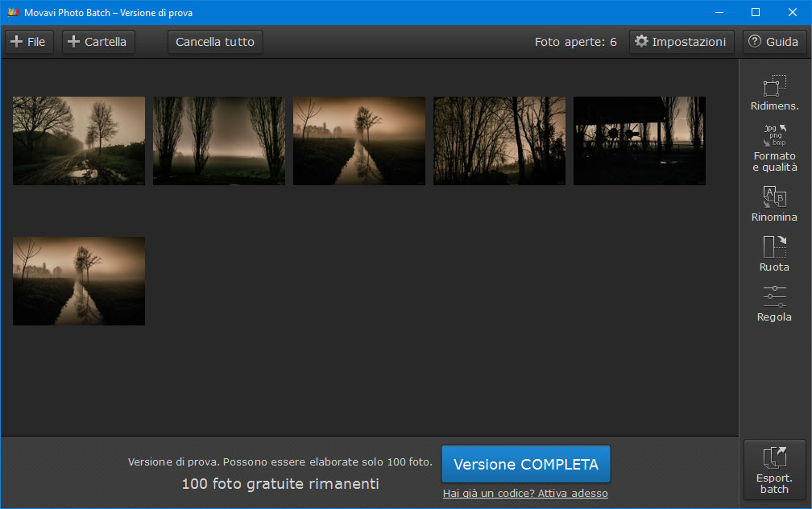The width and height of the screenshot is (812, 509).
Task: Click the Versione COMPLETA button
Action: click(525, 464)
